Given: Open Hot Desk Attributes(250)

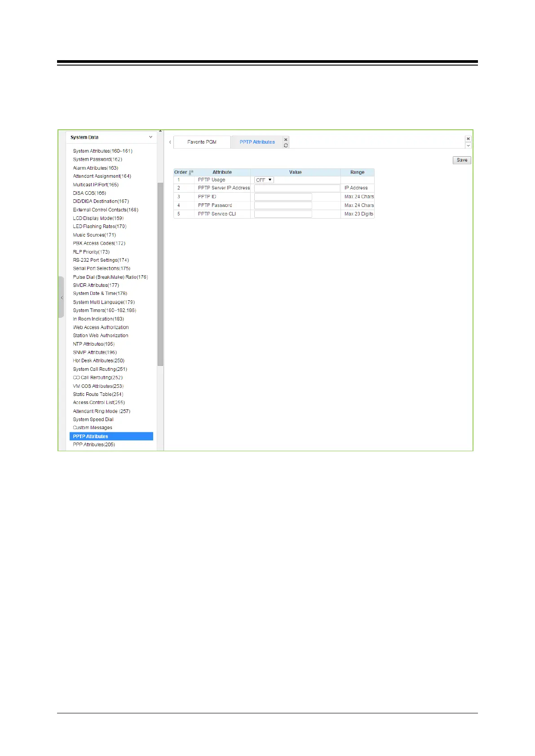Looking at the screenshot, I should (98, 360).
